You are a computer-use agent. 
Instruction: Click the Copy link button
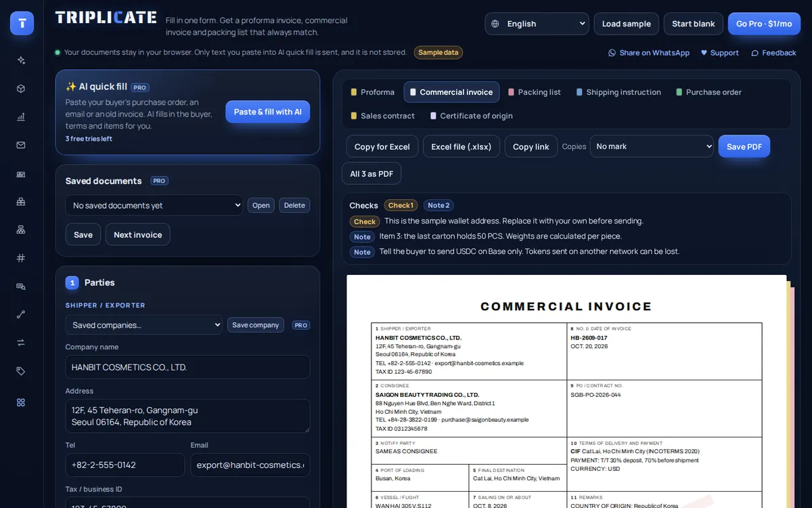point(531,146)
